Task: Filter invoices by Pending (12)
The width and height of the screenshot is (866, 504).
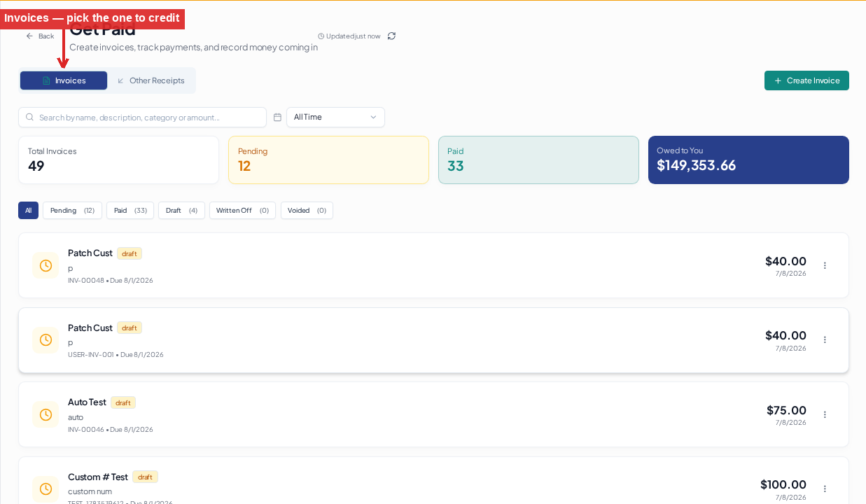Action: coord(72,210)
